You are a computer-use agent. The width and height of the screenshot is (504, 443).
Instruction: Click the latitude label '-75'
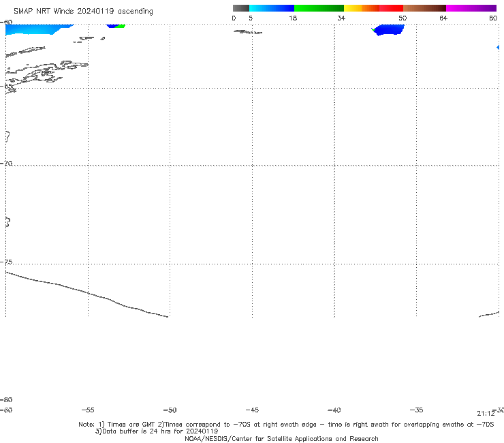[6, 262]
